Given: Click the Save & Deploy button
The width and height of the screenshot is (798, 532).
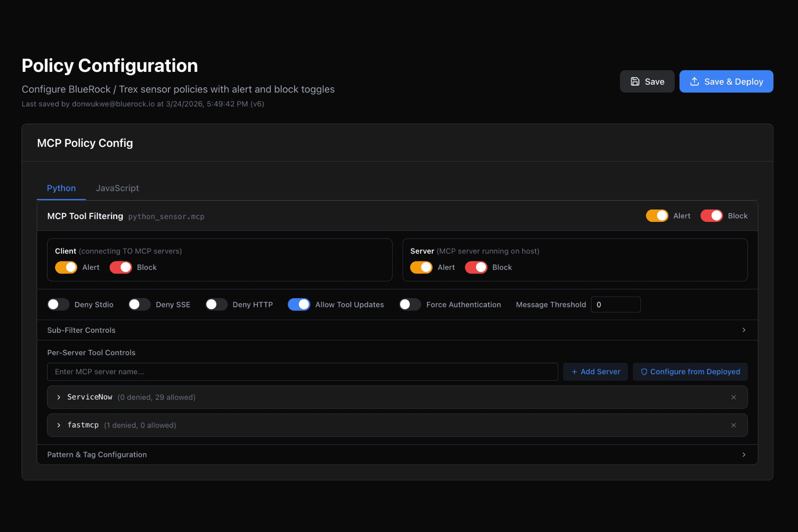Looking at the screenshot, I should (x=726, y=81).
